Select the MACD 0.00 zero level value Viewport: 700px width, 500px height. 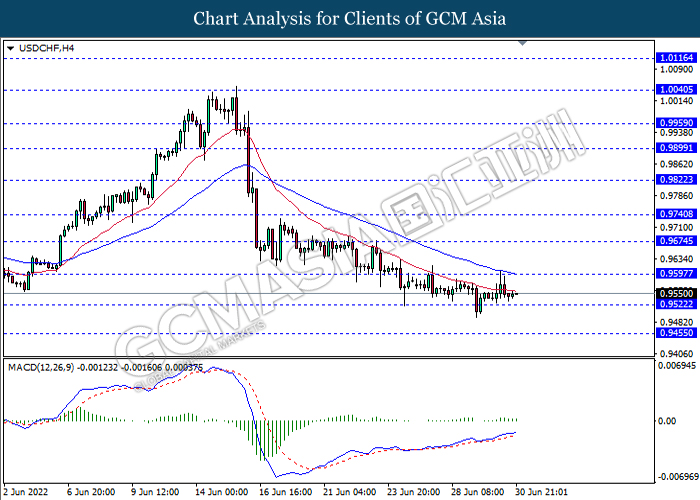coord(667,421)
